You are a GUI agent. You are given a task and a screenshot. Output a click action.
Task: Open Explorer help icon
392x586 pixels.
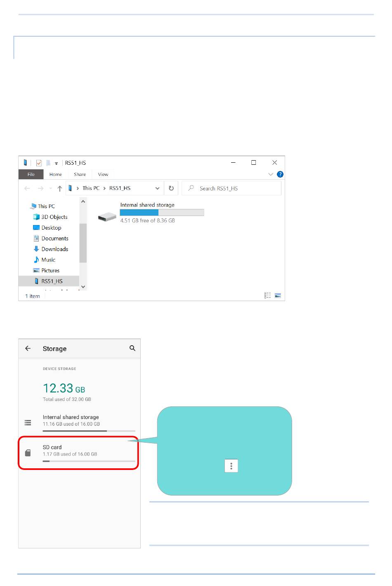click(x=280, y=174)
